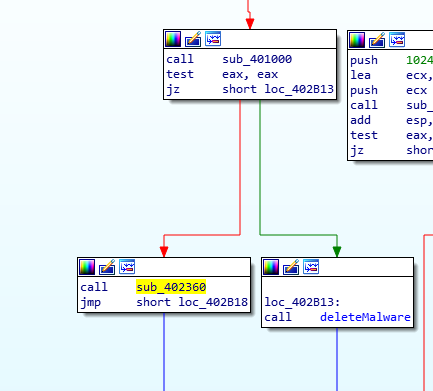Click group nodes icon on sub_401000 block
Viewport: 433px width, 391px height.
tap(213, 39)
